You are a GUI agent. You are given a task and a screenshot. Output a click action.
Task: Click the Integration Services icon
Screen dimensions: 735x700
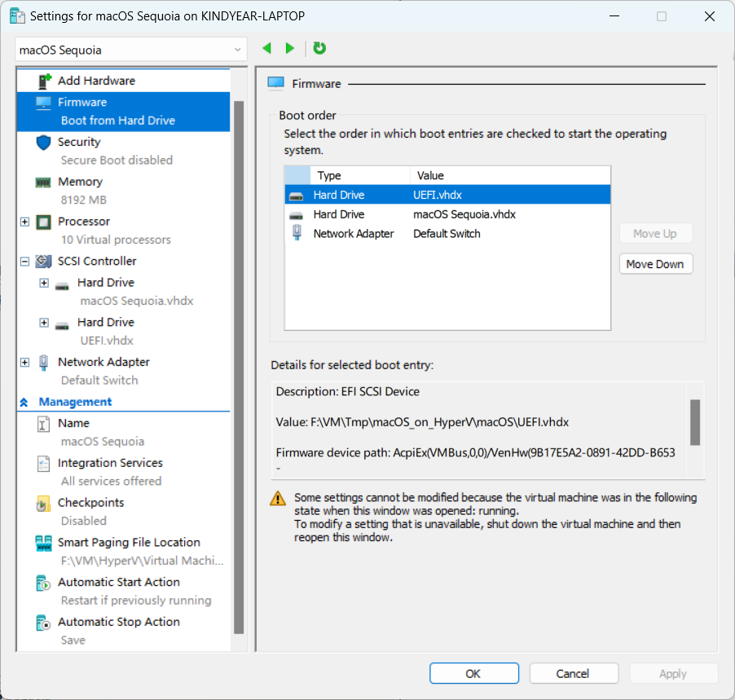43,464
